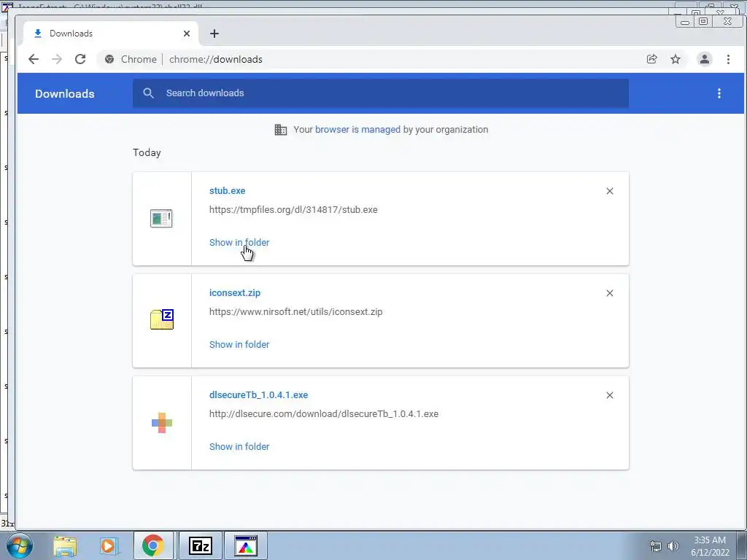Close the Downloads tab
This screenshot has width=747, height=560.
point(187,34)
